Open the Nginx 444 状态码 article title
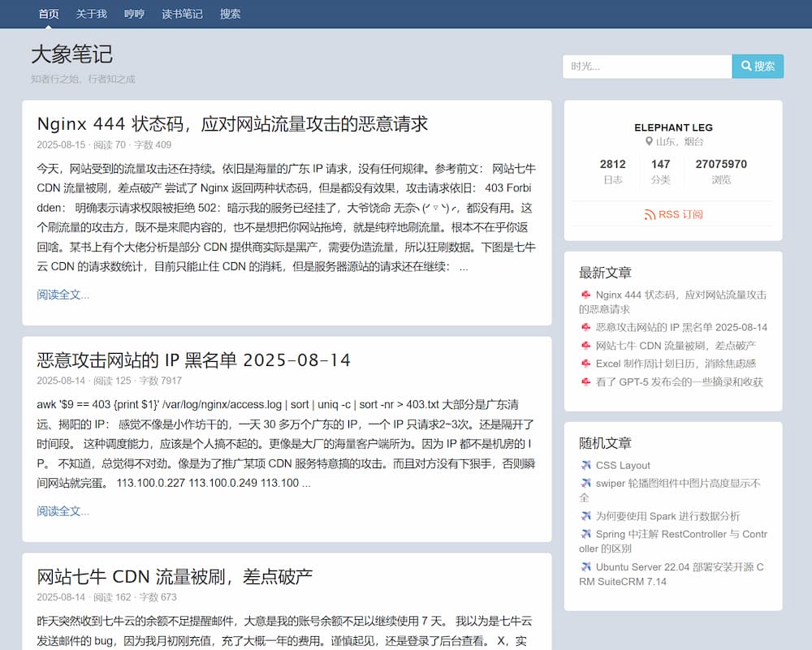Viewport: 812px width, 650px height. coord(232,123)
